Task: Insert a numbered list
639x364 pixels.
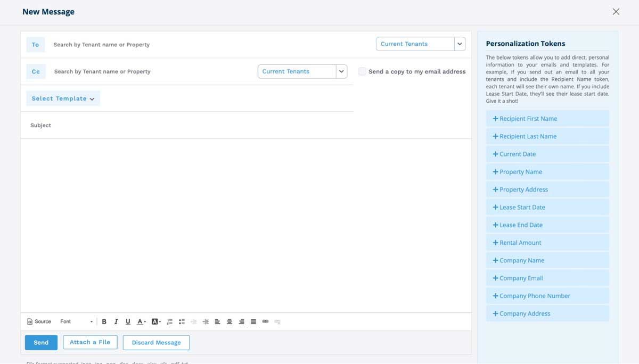Action: [x=169, y=321]
